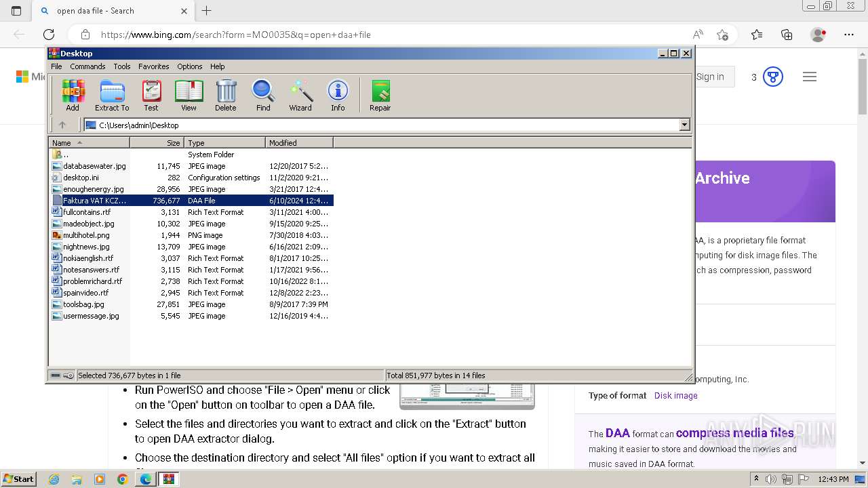Image resolution: width=868 pixels, height=488 pixels.
Task: Sort by the Size column header
Action: tap(157, 143)
